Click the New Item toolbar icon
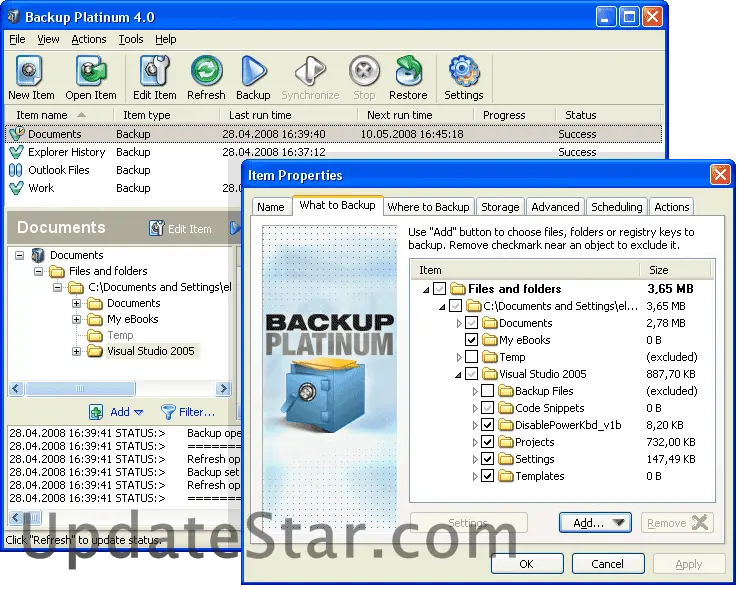This screenshot has height=589, width=741. click(31, 72)
